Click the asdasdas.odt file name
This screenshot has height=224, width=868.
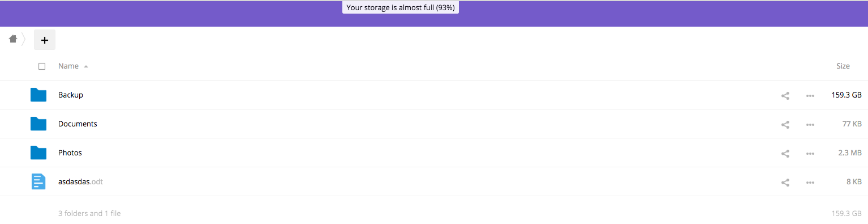click(x=80, y=181)
